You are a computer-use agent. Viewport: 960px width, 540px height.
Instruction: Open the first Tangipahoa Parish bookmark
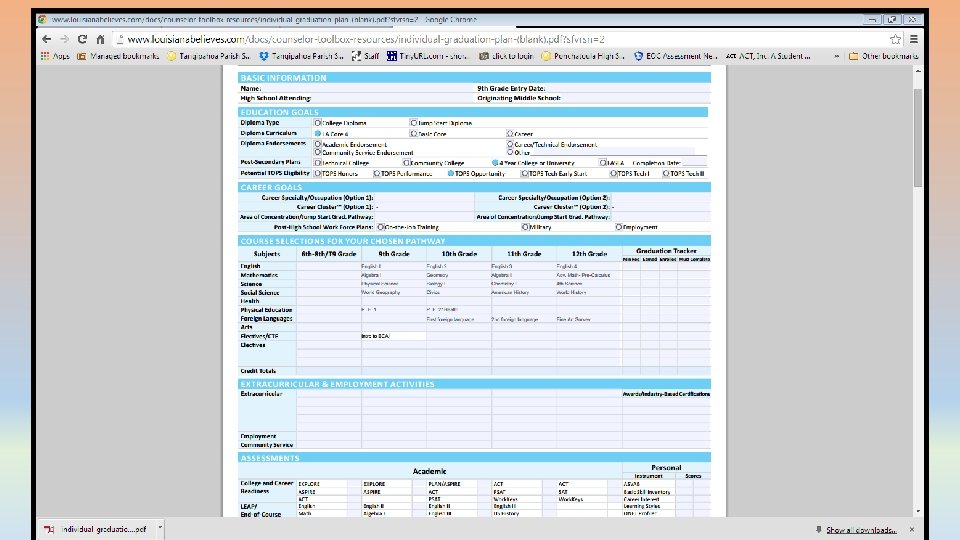208,56
